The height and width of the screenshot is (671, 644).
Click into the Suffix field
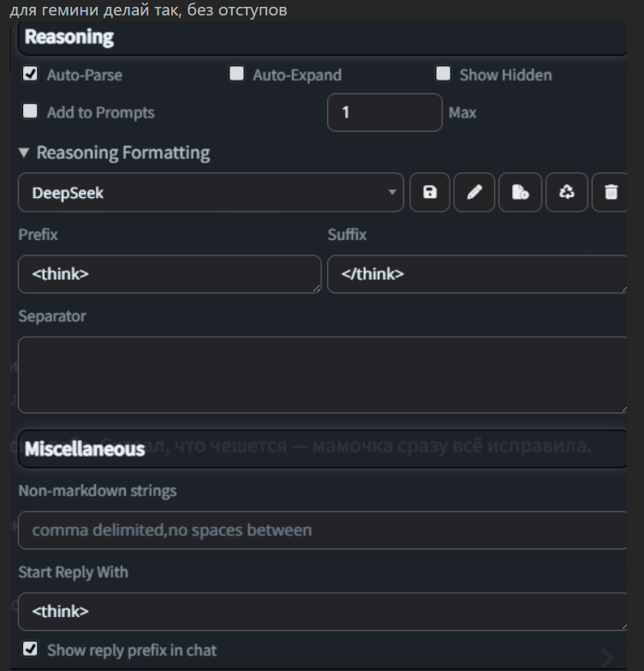(x=476, y=274)
